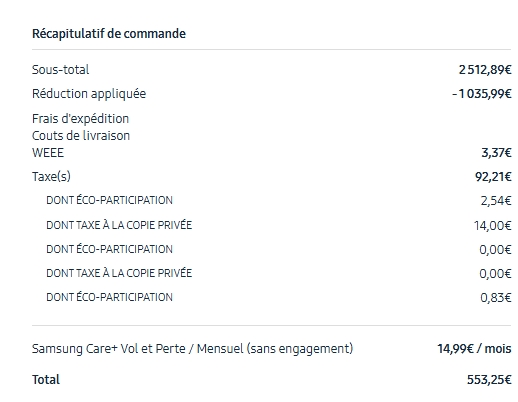Image resolution: width=518 pixels, height=402 pixels.
Task: Click the 2,54€ éco-participation amount
Action: [496, 201]
